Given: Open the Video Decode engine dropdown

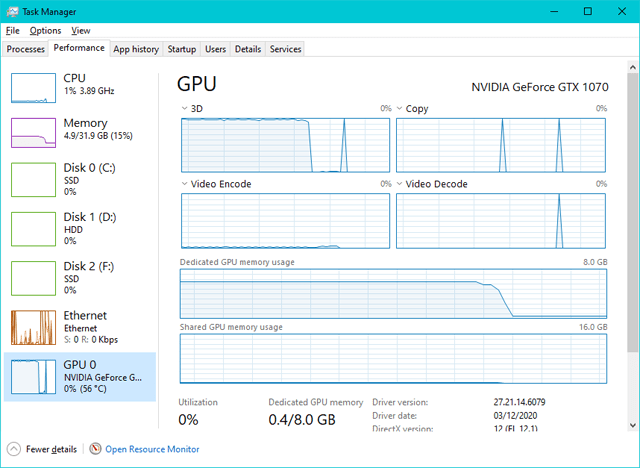Looking at the screenshot, I should (x=400, y=184).
